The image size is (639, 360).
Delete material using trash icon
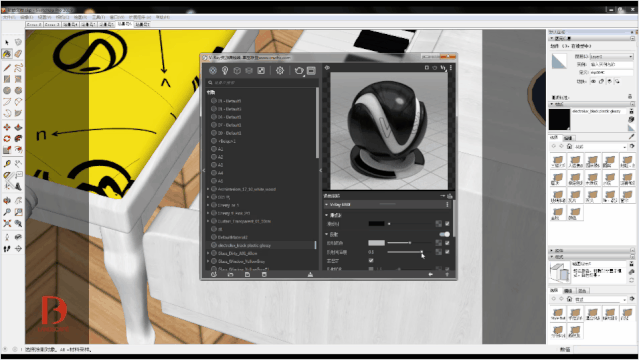pos(264,274)
